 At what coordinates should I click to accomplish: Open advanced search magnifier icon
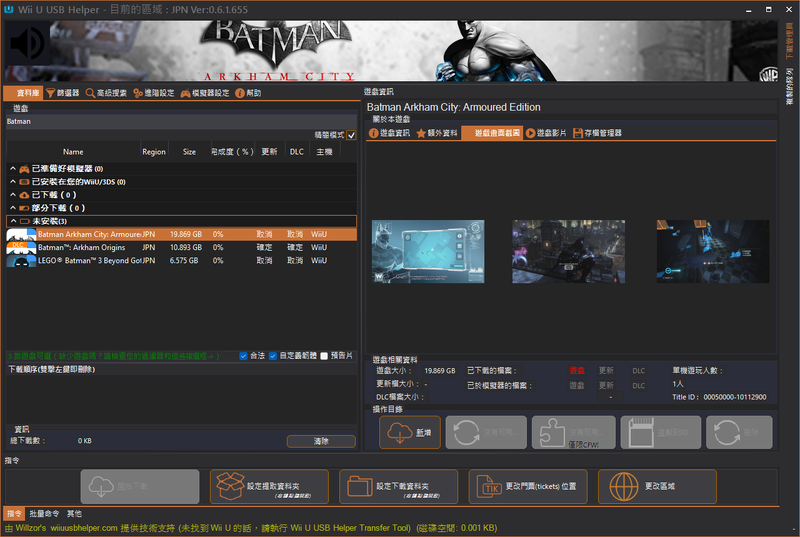(x=90, y=93)
